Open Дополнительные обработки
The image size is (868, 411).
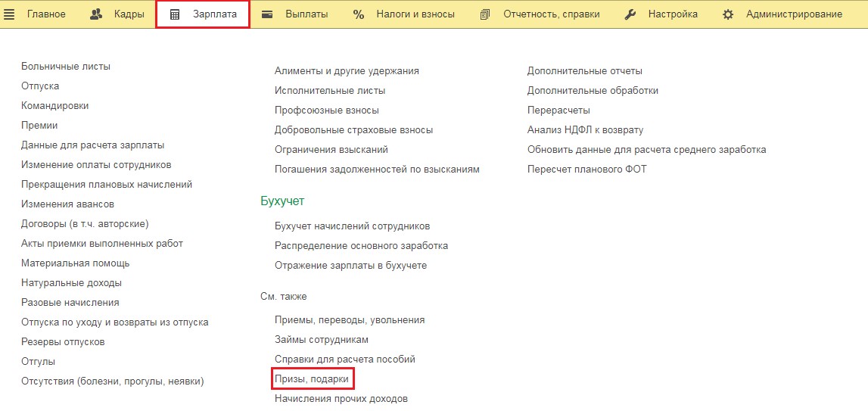click(x=593, y=91)
